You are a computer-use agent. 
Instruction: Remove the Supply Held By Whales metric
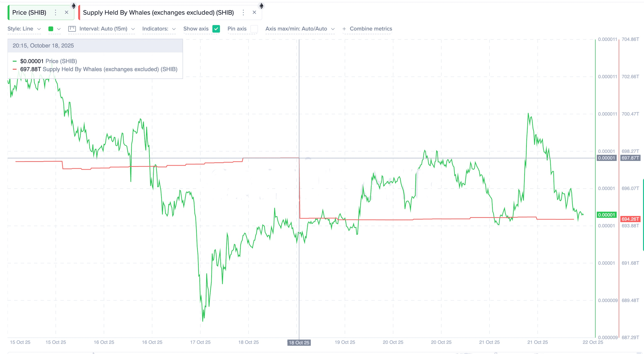tap(254, 12)
